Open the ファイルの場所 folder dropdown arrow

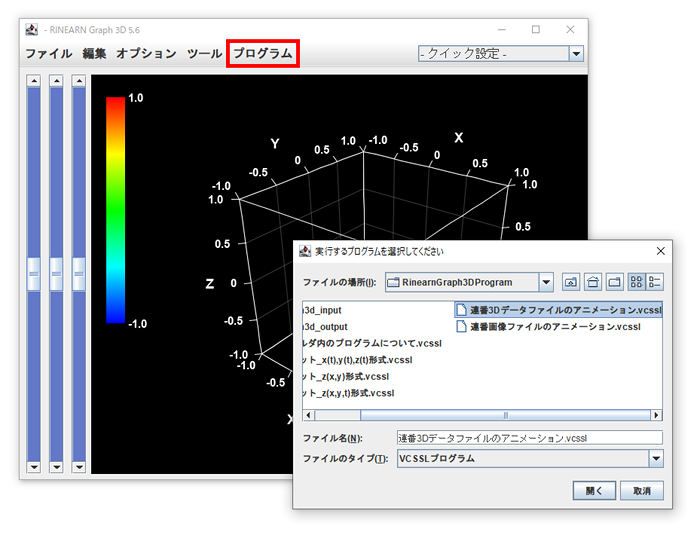546,282
